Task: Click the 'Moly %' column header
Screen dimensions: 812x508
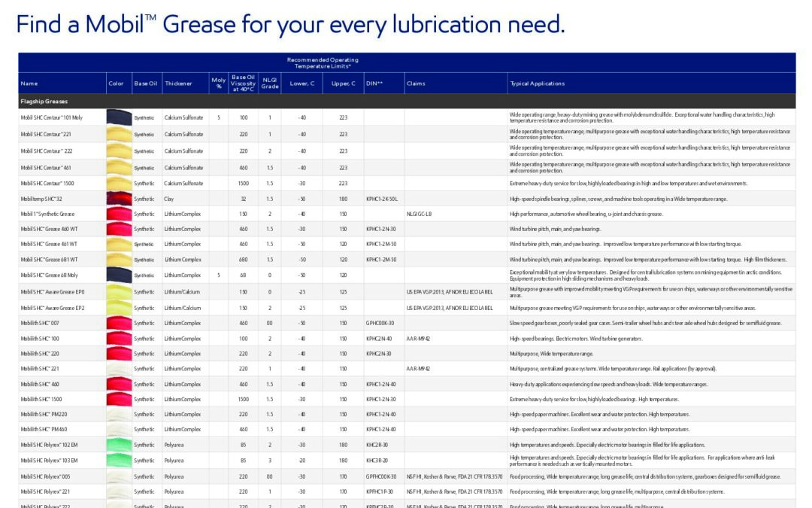Action: pos(219,83)
